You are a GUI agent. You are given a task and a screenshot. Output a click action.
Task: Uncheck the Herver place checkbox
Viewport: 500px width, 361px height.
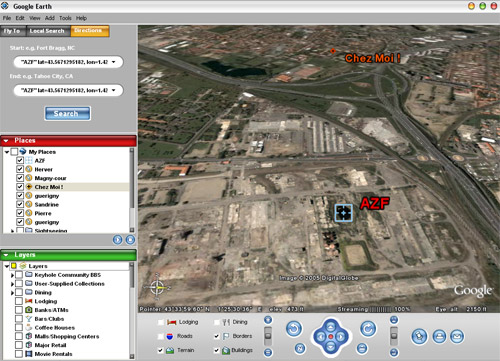point(20,169)
